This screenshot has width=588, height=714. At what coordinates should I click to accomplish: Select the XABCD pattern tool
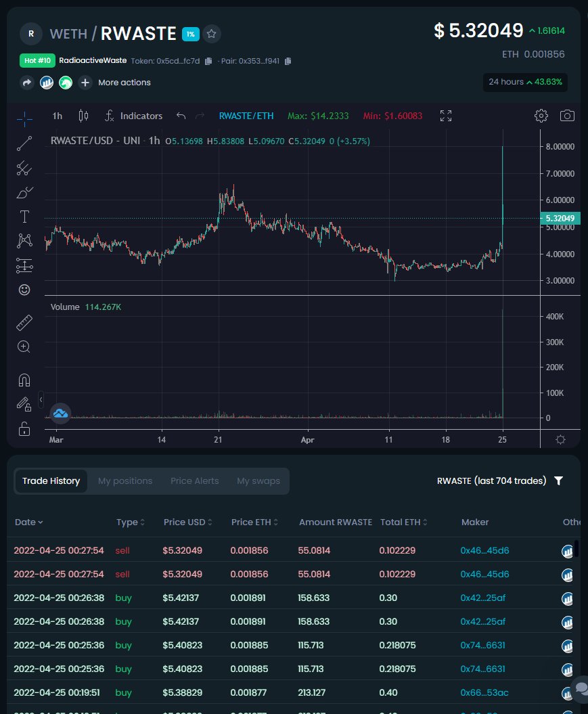coord(24,241)
